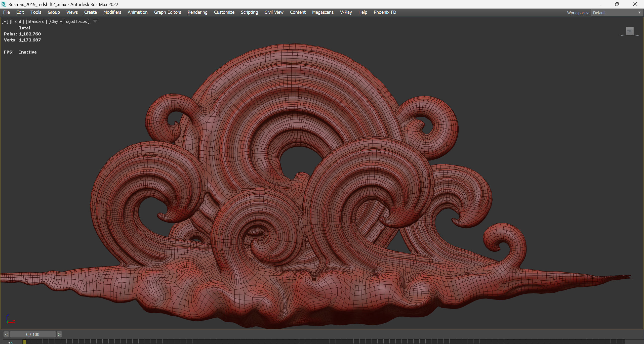The image size is (644, 344).
Task: Open the Modifiers menu
Action: [x=112, y=12]
